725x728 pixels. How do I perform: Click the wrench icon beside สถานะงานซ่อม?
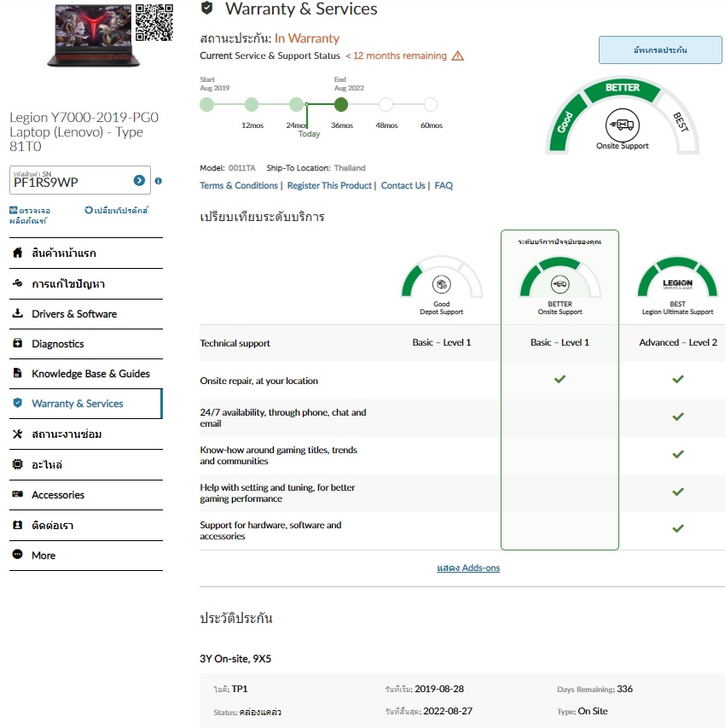[18, 434]
